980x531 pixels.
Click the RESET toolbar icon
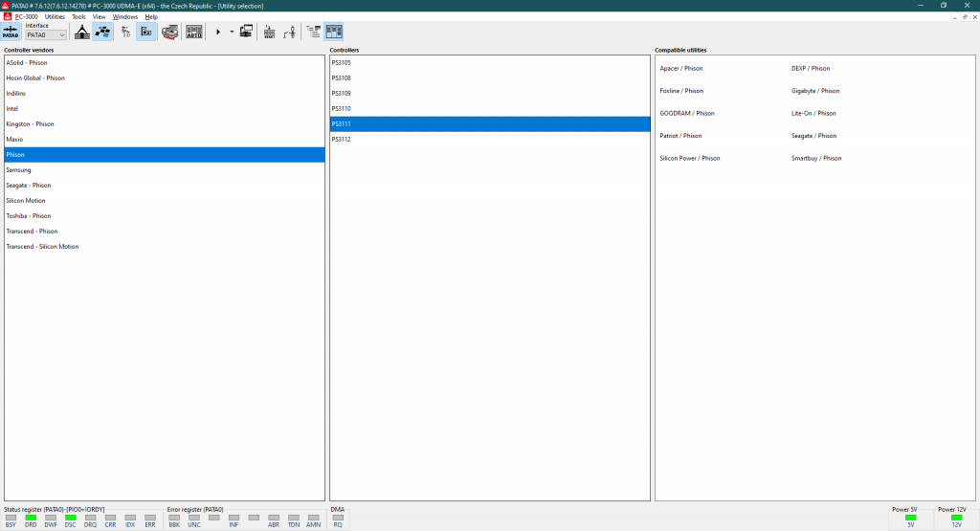point(269,32)
